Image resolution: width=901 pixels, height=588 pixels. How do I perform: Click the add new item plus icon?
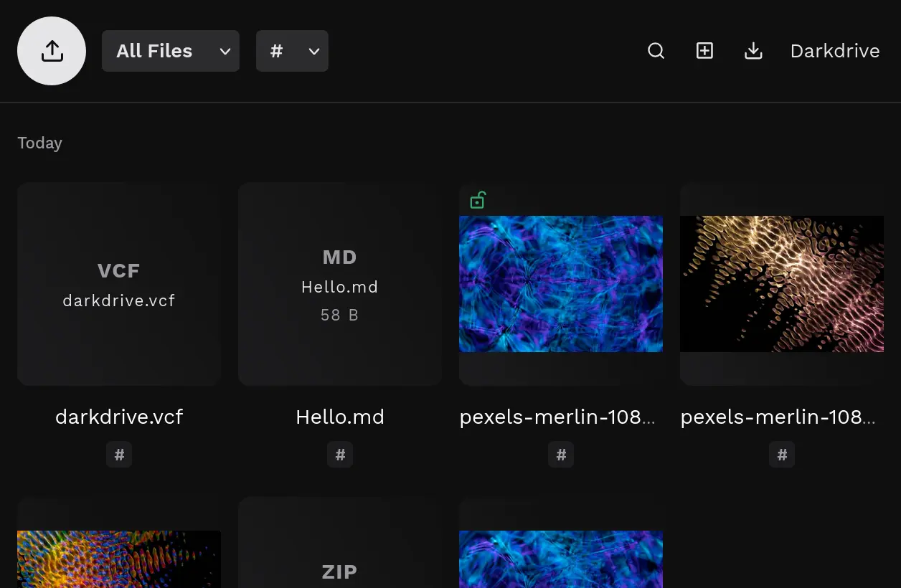coord(704,50)
